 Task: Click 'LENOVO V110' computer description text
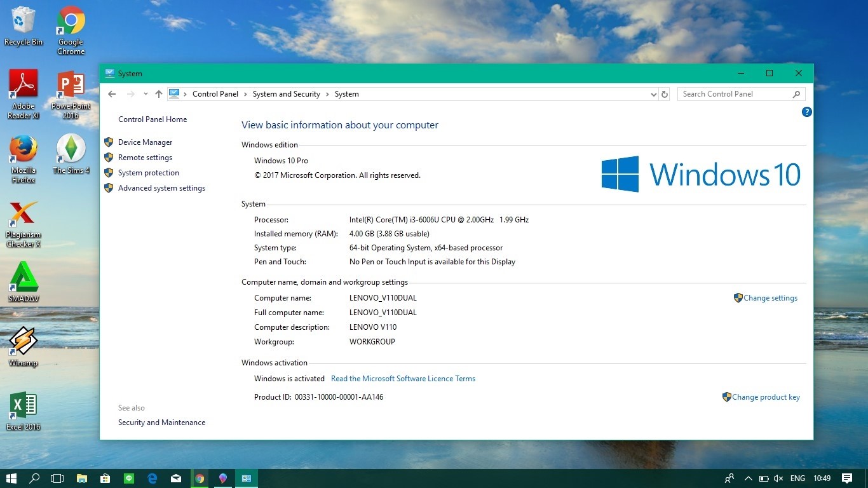click(x=373, y=327)
